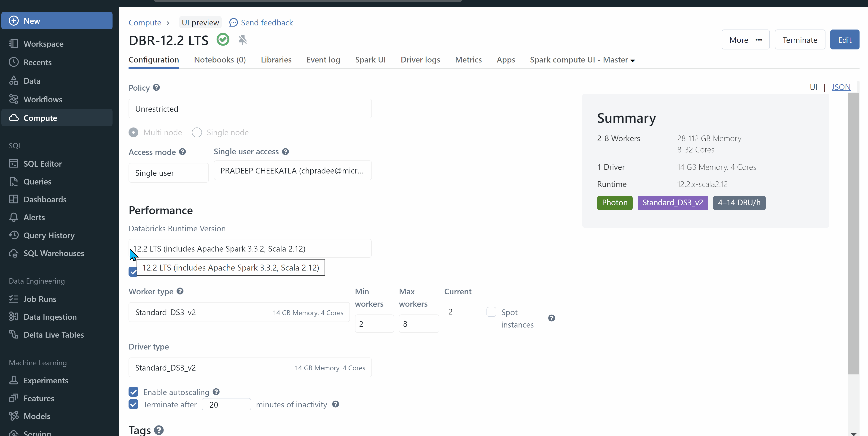
Task: Open the More options menu button
Action: (745, 40)
